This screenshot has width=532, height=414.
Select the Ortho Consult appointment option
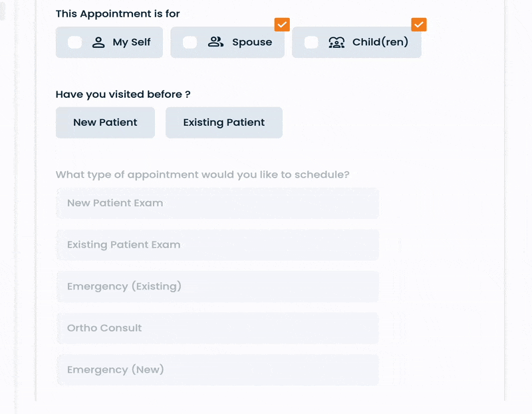coord(217,328)
